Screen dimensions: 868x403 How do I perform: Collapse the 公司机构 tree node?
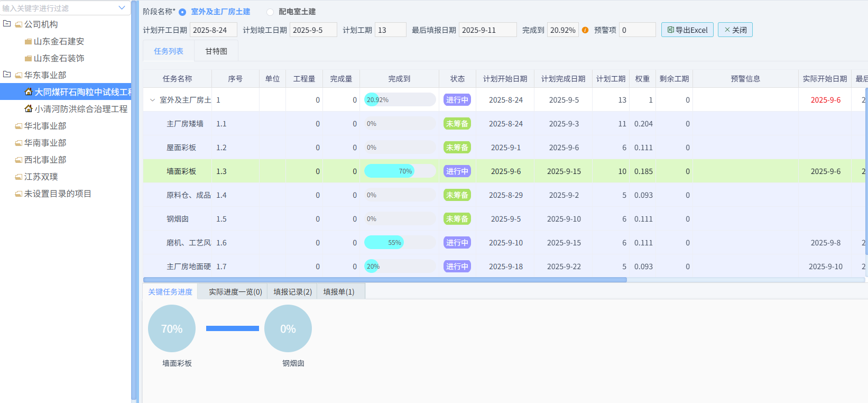[7, 24]
